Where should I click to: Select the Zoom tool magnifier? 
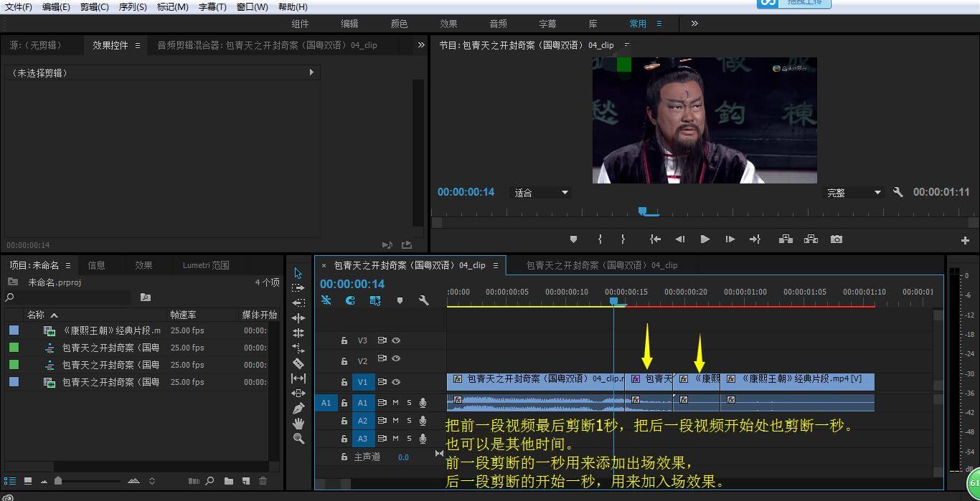[x=298, y=439]
